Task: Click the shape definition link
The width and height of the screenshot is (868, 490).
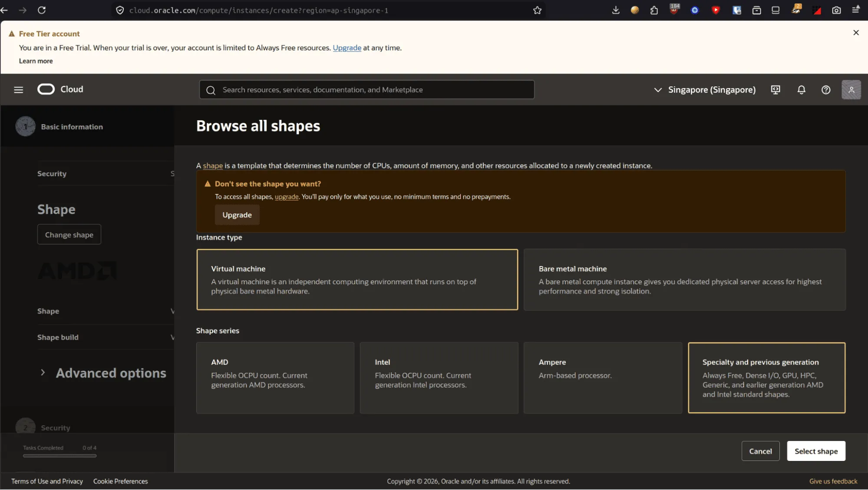Action: [213, 166]
